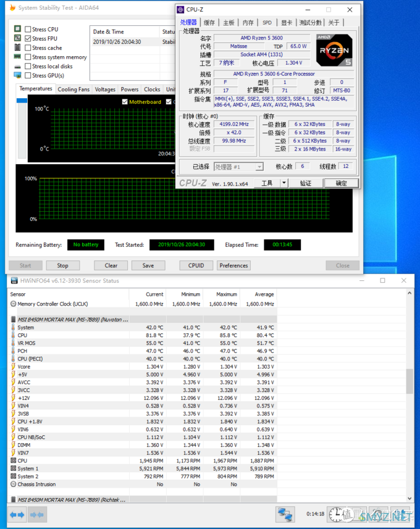Open the processor selection dropdown in CPU-Z
This screenshot has width=420, height=529.
(x=238, y=167)
